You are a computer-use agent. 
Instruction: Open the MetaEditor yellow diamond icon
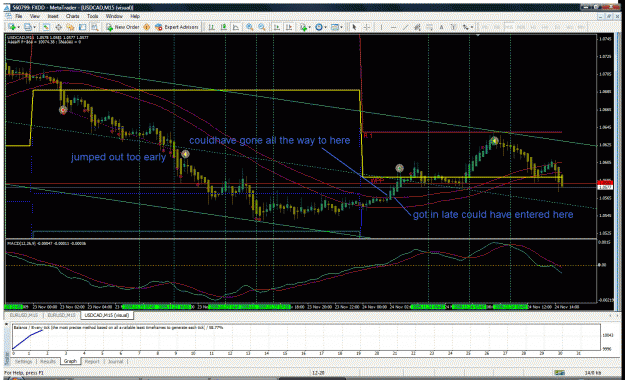pos(146,27)
